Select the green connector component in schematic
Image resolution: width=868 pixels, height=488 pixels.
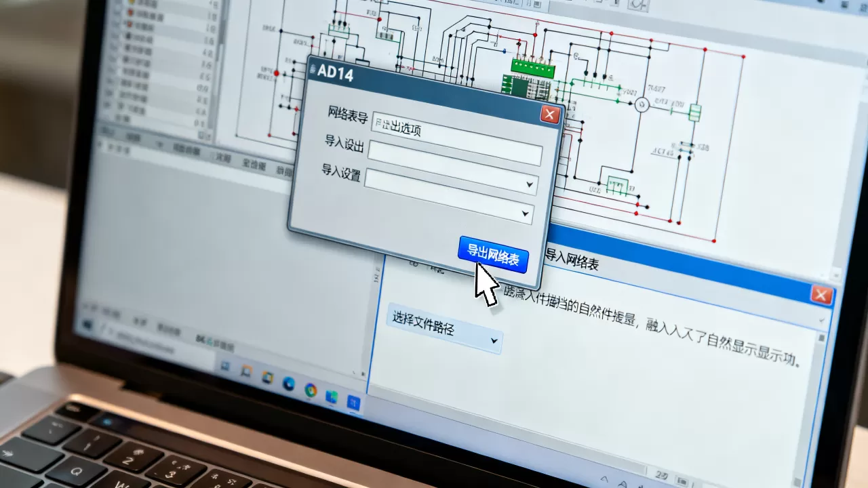coord(533,68)
